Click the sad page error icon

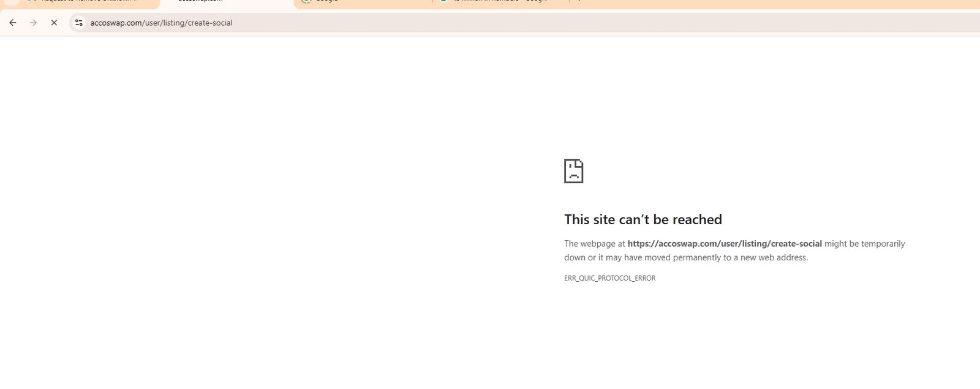click(573, 172)
